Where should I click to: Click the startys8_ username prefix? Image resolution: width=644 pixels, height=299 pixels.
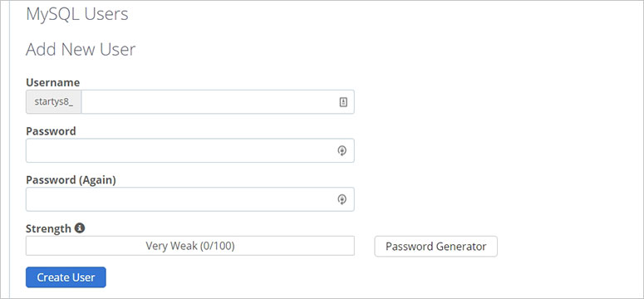(54, 102)
